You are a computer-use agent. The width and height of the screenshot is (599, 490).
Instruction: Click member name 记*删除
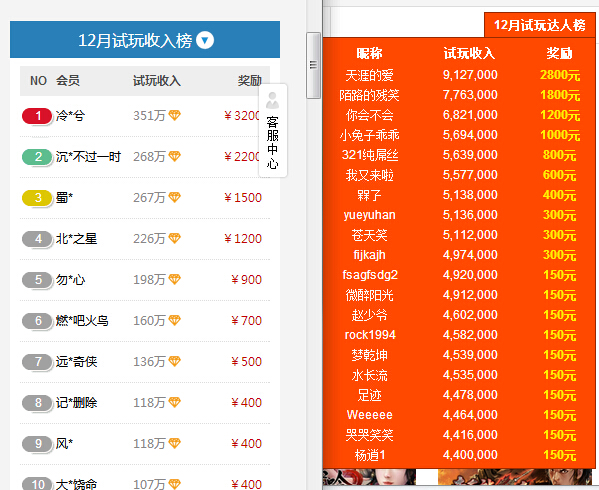click(x=76, y=403)
